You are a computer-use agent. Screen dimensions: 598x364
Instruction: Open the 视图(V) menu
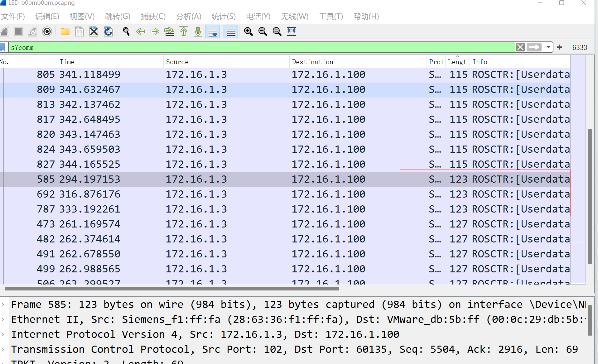coord(82,17)
